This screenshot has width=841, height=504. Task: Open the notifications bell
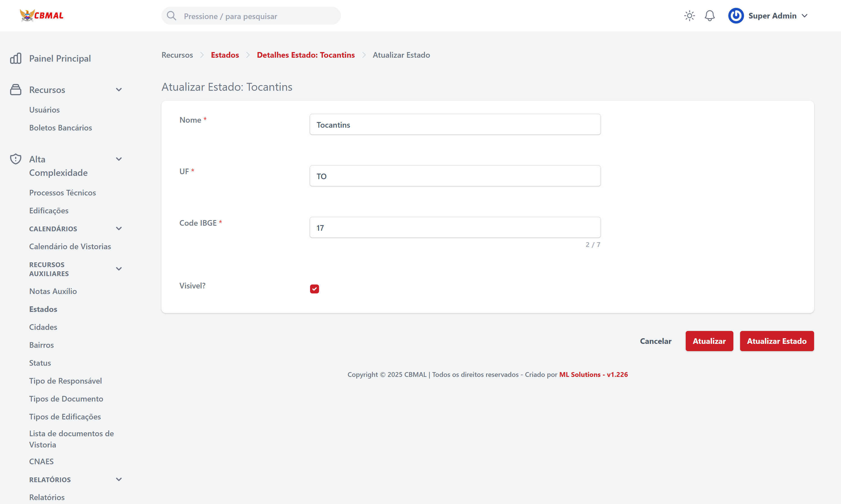coord(710,16)
